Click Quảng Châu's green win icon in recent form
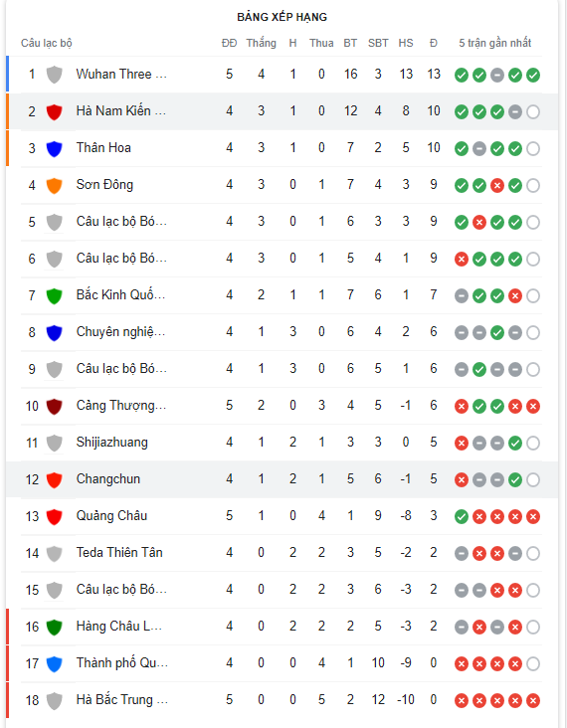 tap(462, 517)
